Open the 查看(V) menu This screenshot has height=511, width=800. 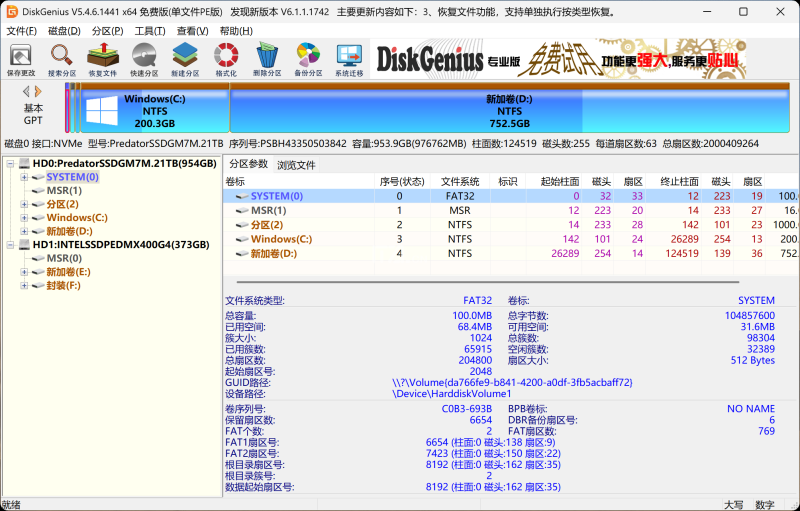[x=192, y=31]
